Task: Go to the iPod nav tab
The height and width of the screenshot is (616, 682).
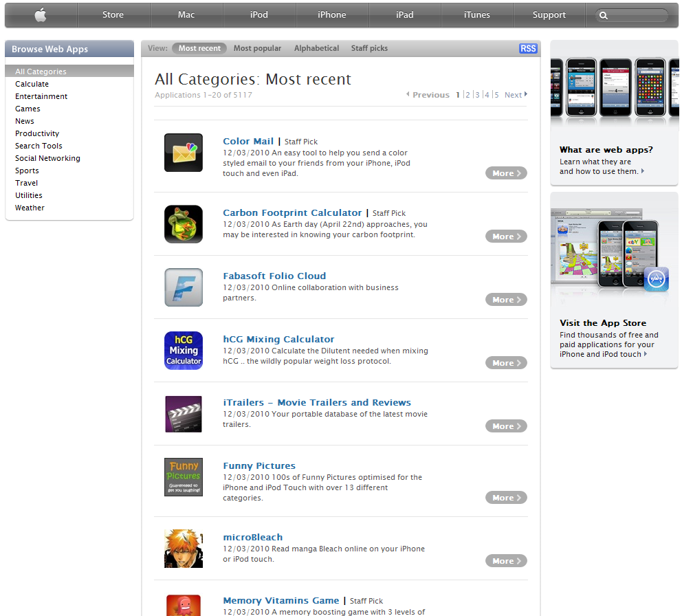Action: click(259, 15)
